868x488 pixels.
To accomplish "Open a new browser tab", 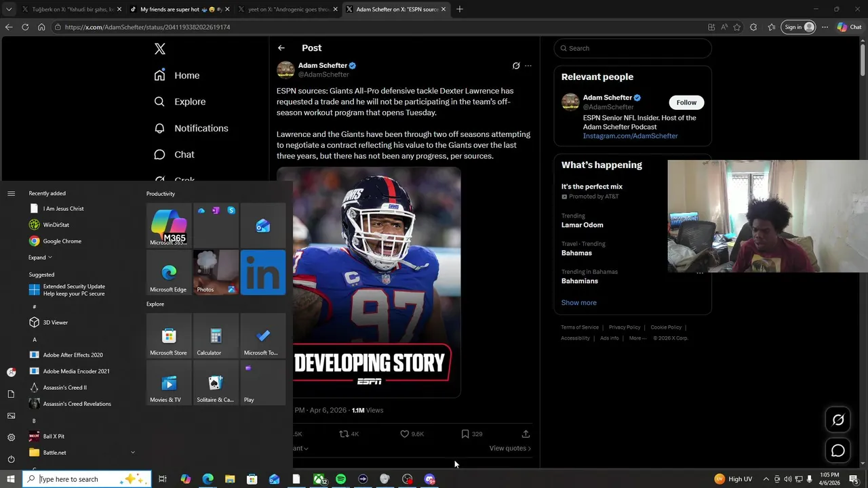I will 460,9.
